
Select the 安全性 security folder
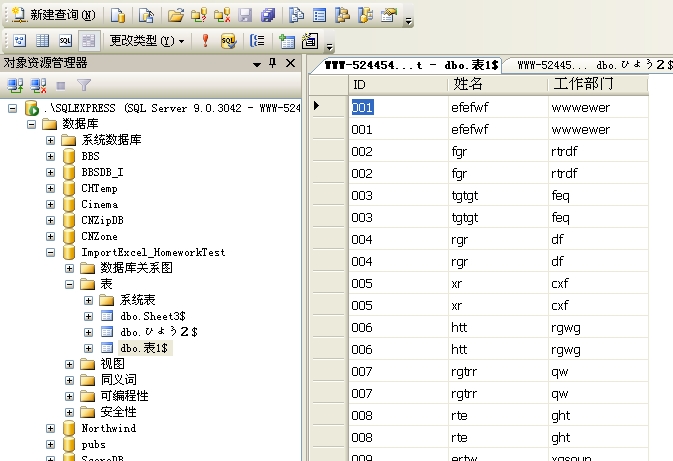(x=118, y=412)
